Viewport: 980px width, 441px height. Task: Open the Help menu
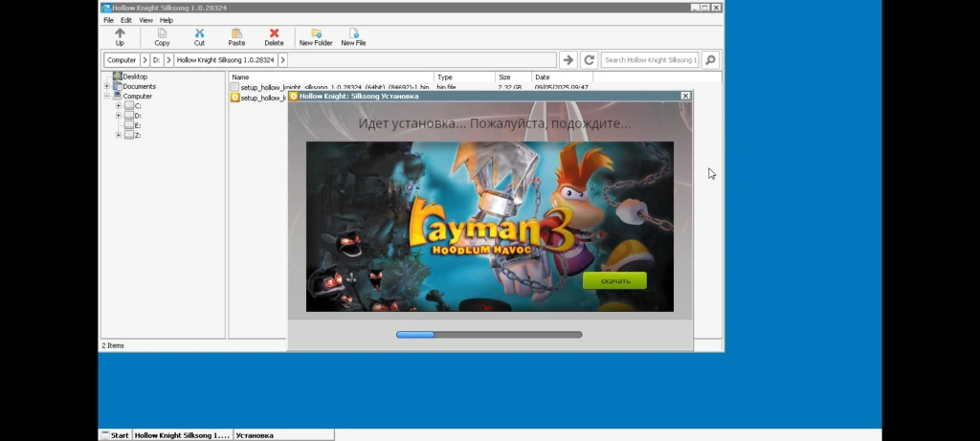point(166,20)
